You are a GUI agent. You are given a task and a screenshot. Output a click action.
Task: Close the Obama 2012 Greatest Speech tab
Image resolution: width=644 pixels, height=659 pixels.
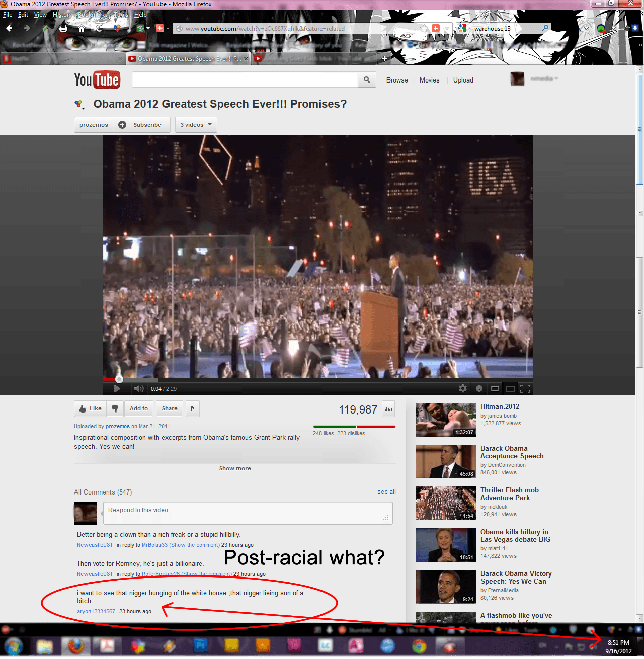tap(246, 59)
